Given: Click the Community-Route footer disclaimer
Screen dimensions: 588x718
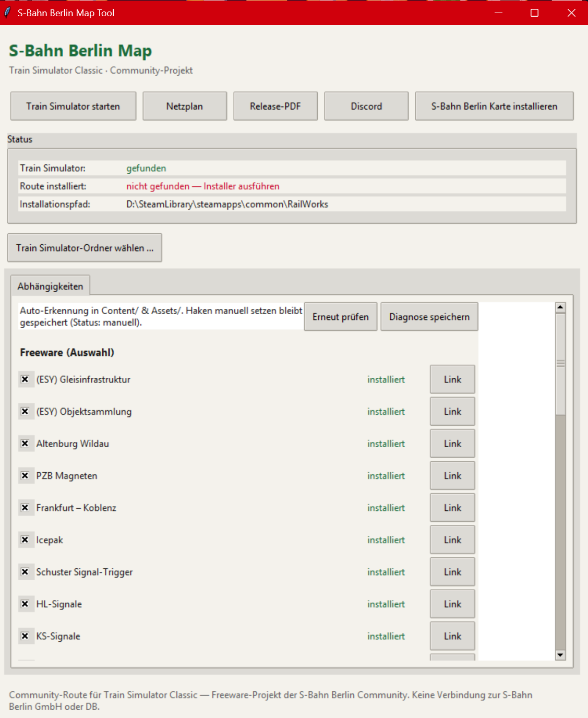Looking at the screenshot, I should pyautogui.click(x=270, y=701).
